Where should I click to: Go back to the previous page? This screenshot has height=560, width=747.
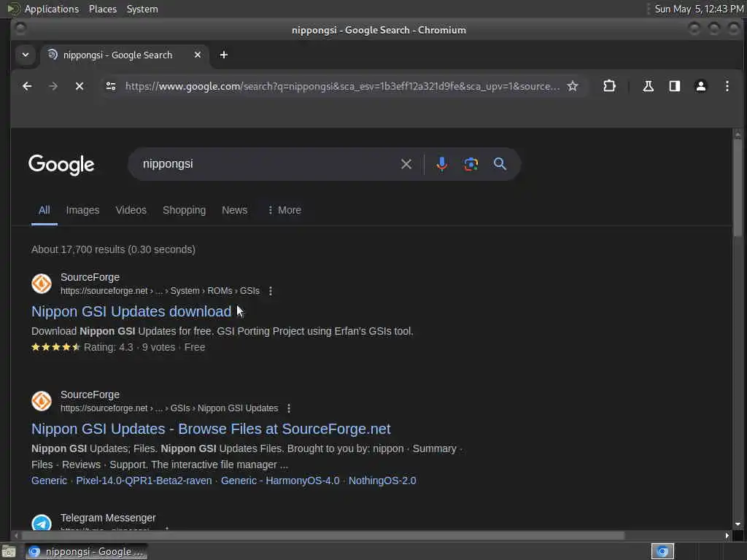(27, 86)
